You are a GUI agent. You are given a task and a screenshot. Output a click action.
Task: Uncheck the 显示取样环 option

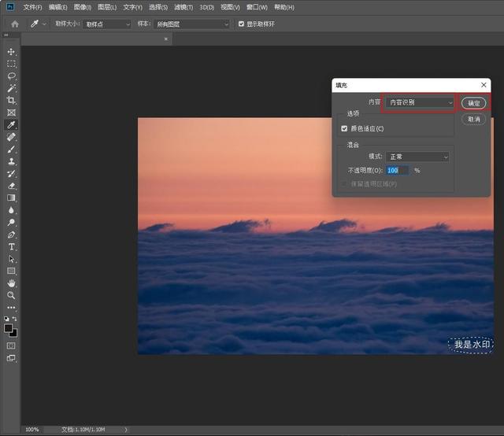pyautogui.click(x=242, y=24)
